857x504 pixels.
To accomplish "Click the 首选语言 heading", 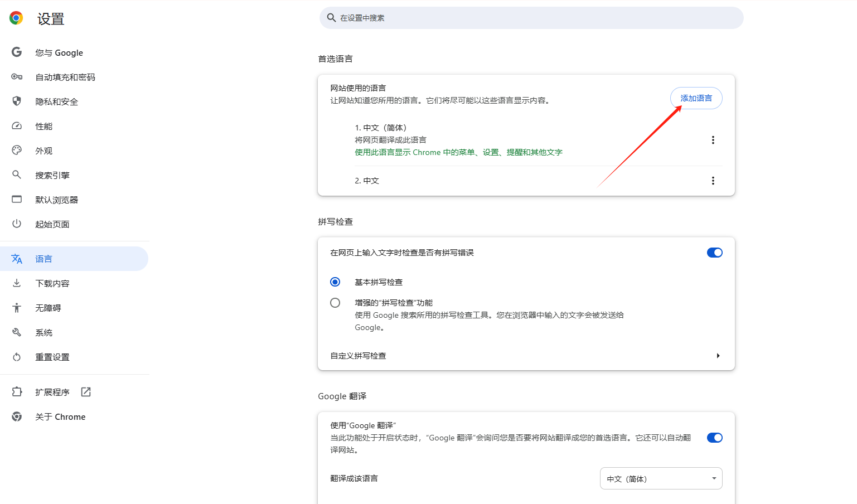I will click(335, 59).
